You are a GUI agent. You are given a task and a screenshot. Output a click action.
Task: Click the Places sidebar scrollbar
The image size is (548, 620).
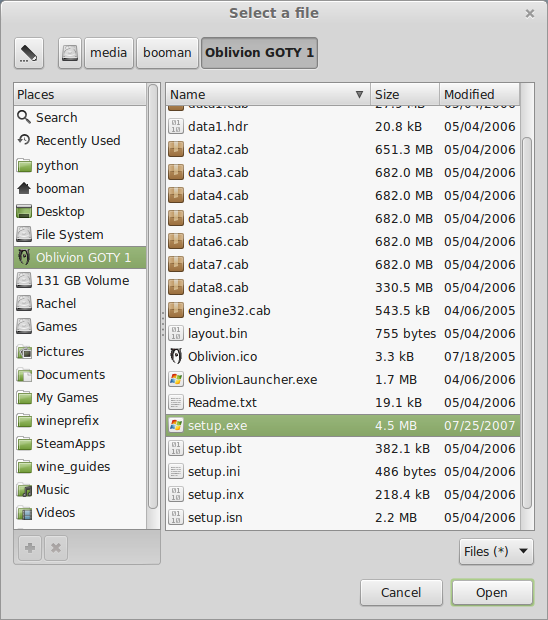click(x=153, y=297)
